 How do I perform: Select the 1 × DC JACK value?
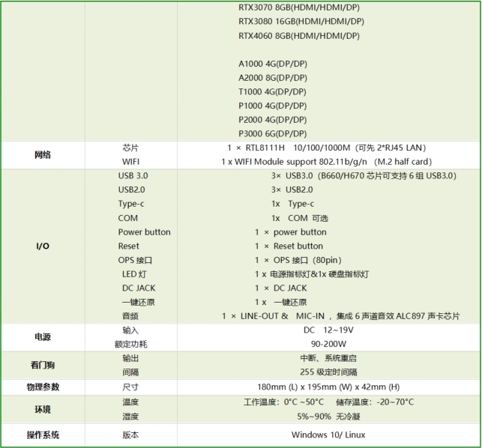point(280,288)
